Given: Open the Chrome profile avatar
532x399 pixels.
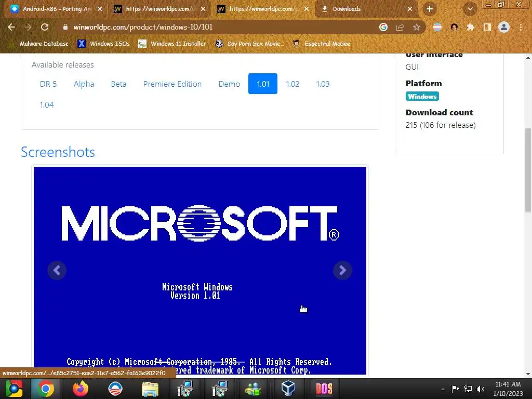Looking at the screenshot, I should pos(504,27).
